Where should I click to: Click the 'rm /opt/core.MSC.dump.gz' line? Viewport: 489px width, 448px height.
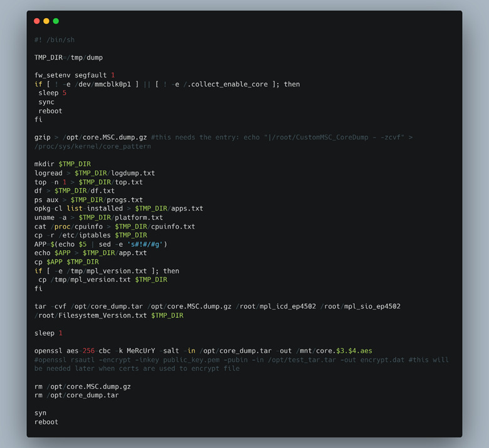83,387
